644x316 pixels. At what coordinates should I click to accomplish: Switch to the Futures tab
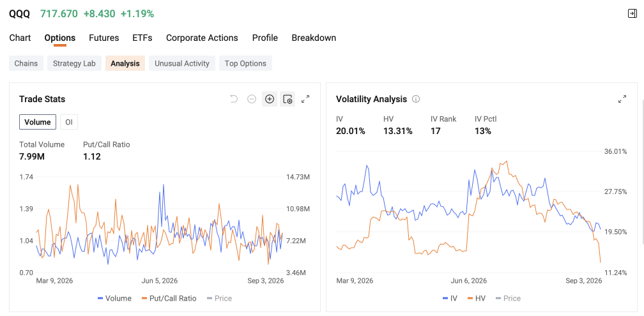104,38
